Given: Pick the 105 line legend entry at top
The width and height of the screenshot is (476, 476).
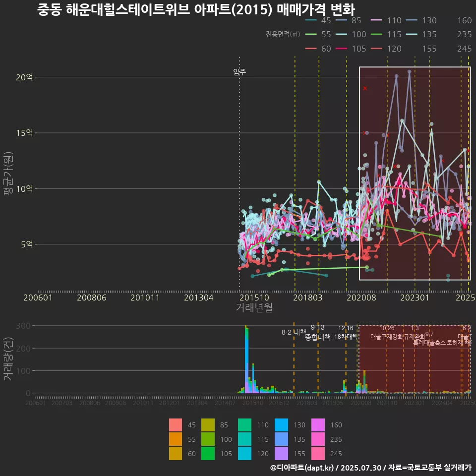Looking at the screenshot, I should [351, 49].
